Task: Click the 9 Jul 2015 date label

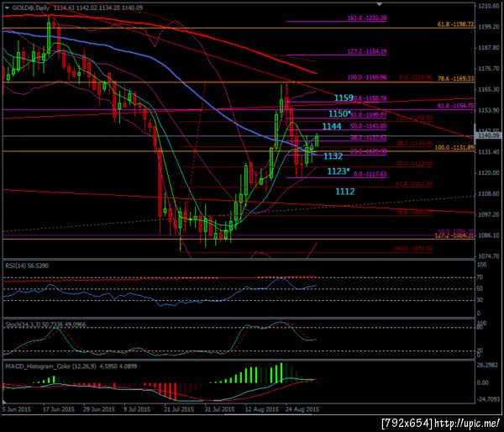Action: tap(138, 409)
